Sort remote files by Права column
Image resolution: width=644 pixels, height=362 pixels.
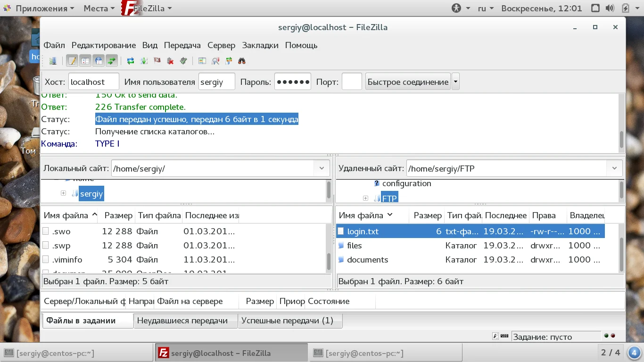pos(548,215)
